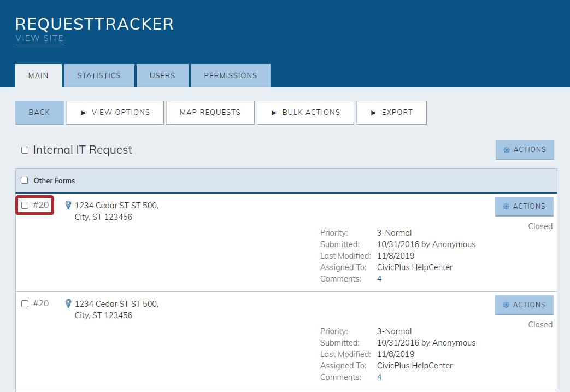
Task: Expand the Bulk Actions dropdown
Action: (x=305, y=113)
